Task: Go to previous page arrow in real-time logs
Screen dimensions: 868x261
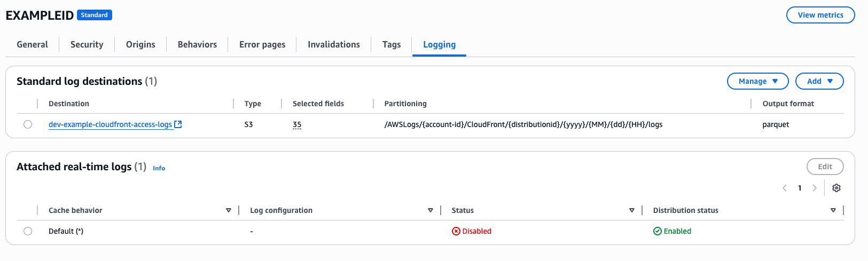Action: coord(785,188)
